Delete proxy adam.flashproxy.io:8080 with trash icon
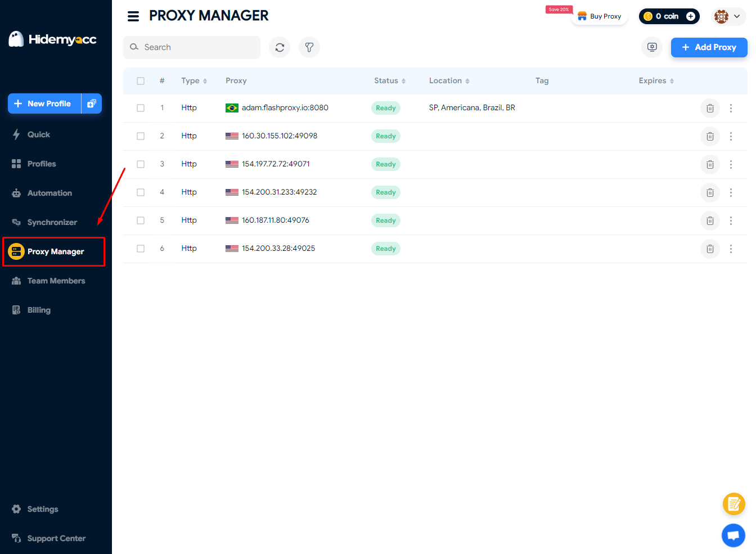 click(710, 108)
